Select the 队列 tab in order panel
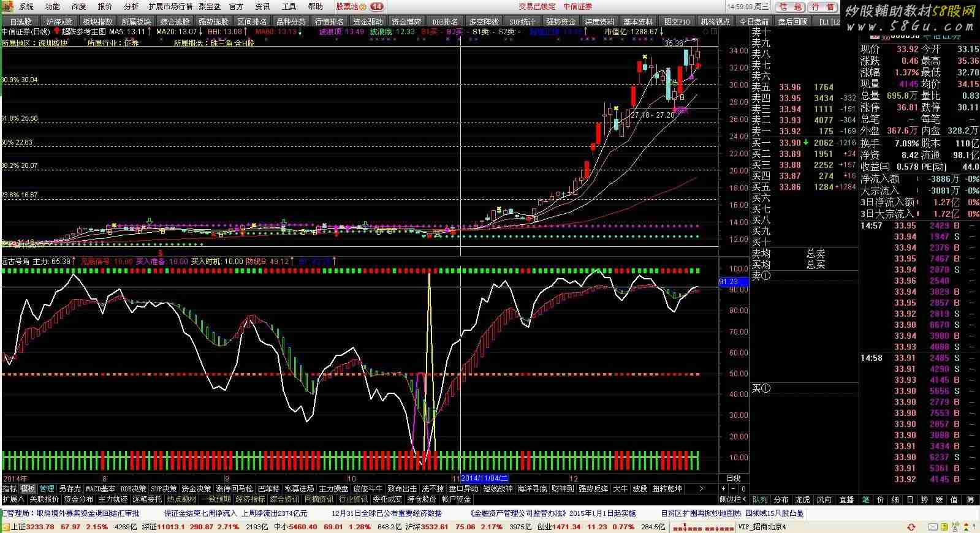 click(x=759, y=500)
